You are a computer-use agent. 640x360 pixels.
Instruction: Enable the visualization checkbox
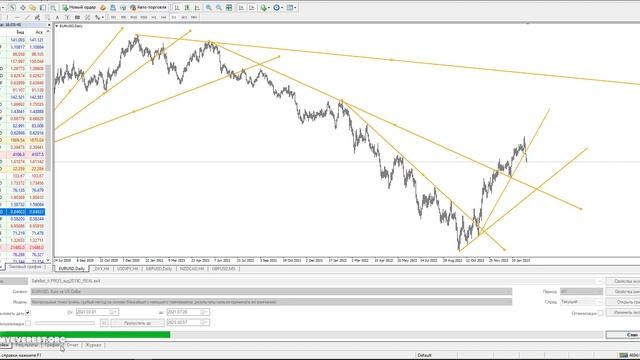point(28,323)
